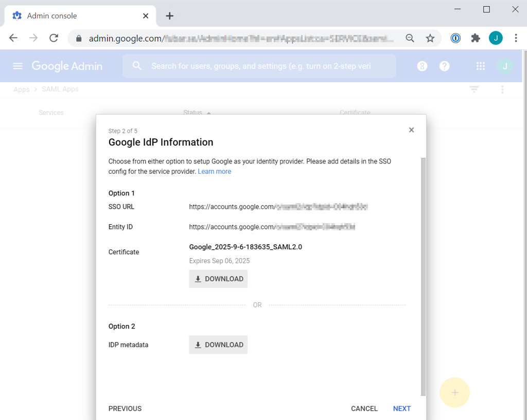
Task: Cancel the SAML app setup
Action: coord(364,409)
